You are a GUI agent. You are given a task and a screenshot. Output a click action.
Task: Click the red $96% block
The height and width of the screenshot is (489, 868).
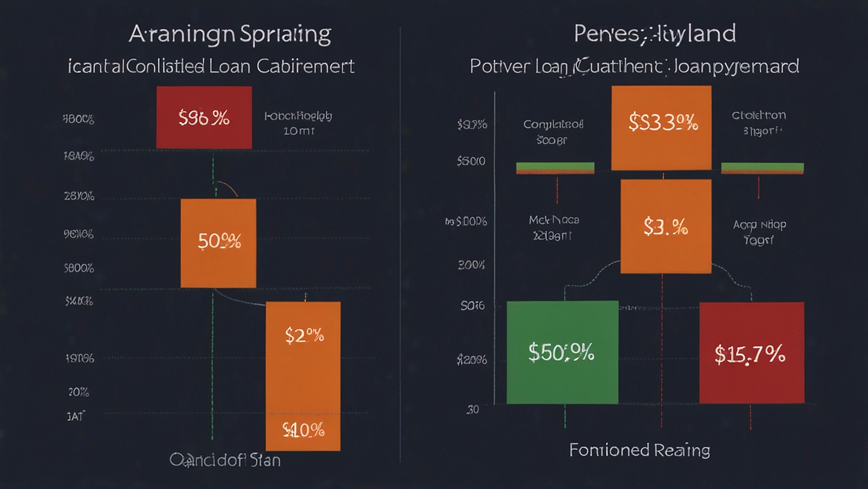coord(204,117)
